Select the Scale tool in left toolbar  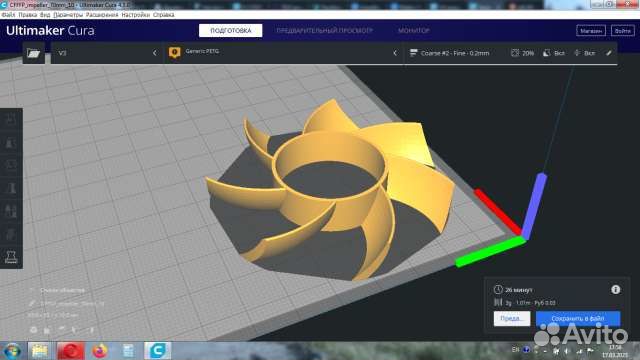coord(11,142)
